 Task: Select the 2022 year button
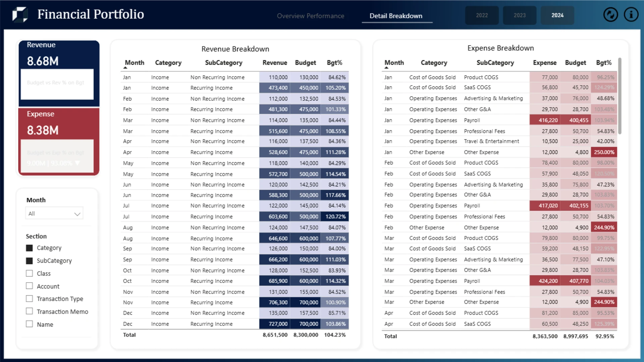(x=482, y=15)
